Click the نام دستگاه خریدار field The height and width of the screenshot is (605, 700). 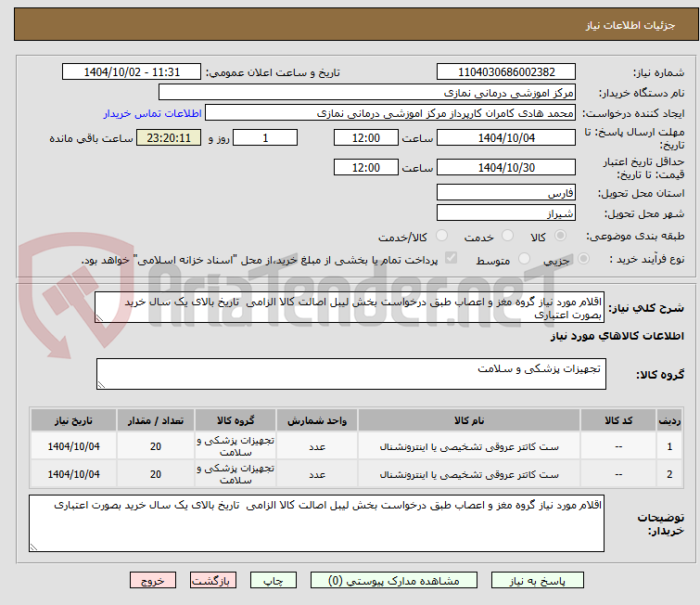(367, 93)
